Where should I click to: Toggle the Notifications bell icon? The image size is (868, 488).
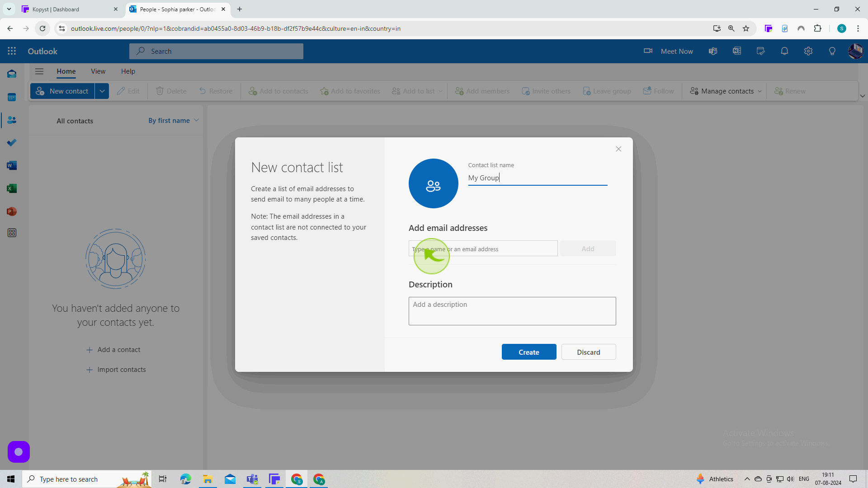click(x=784, y=51)
